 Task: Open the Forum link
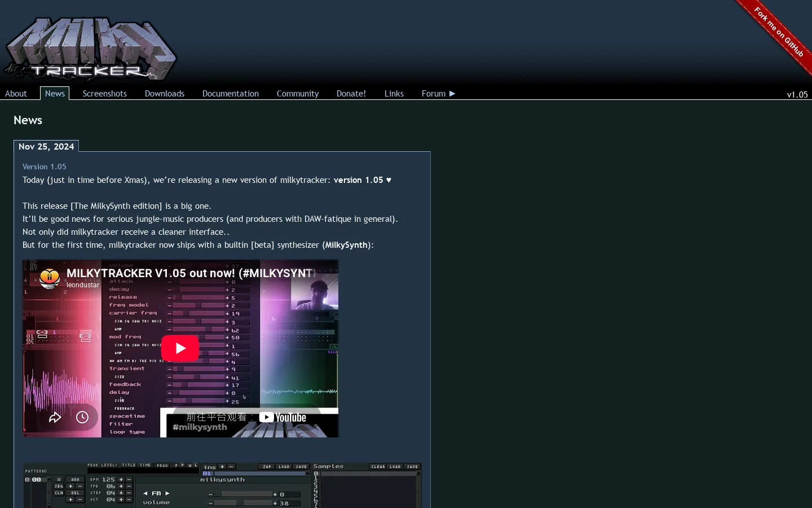[438, 94]
